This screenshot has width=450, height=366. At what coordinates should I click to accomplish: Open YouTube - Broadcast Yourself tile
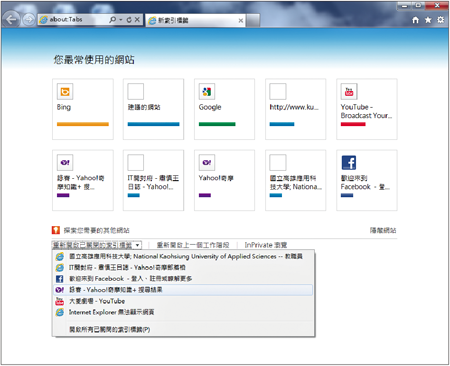[x=367, y=109]
